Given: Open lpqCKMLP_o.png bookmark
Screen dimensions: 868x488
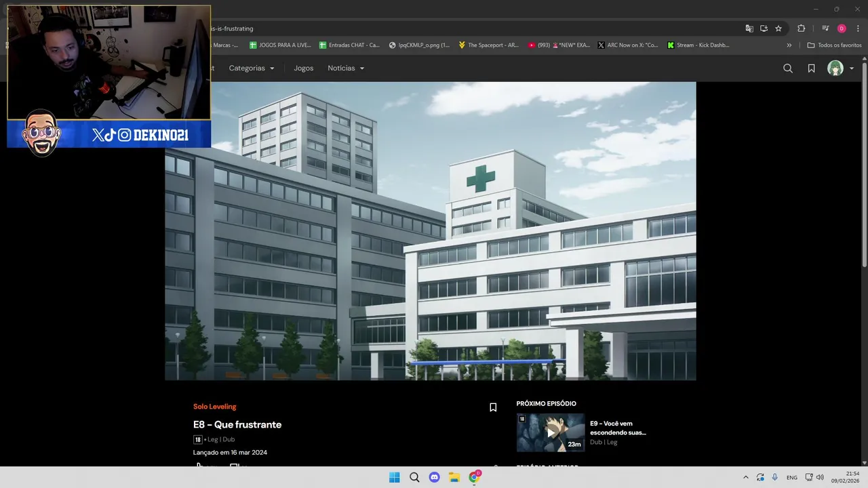Looking at the screenshot, I should pos(419,45).
